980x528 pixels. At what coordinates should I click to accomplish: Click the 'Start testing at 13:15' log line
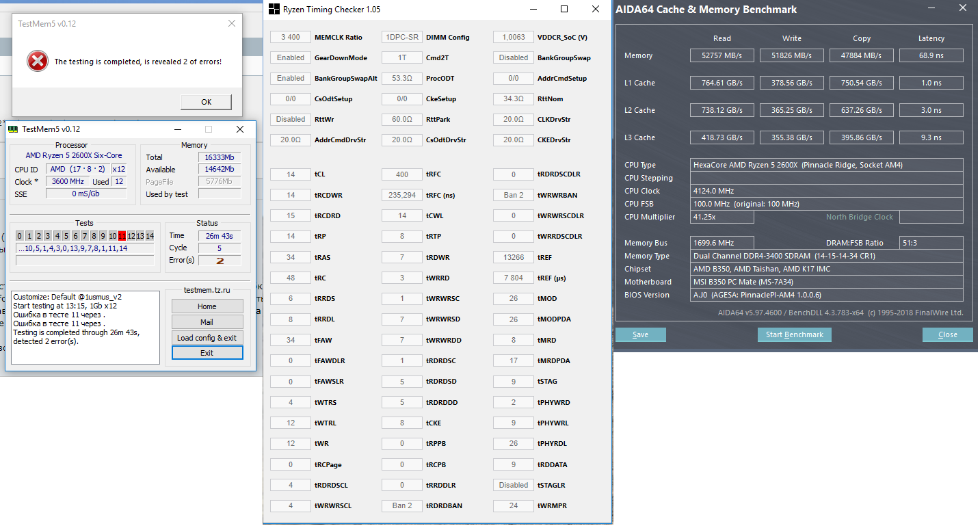(x=65, y=306)
